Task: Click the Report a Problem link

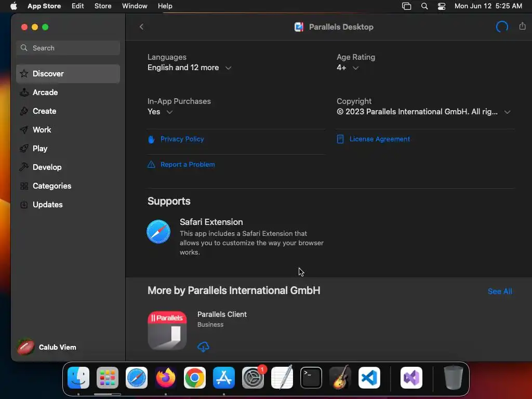Action: click(x=187, y=165)
